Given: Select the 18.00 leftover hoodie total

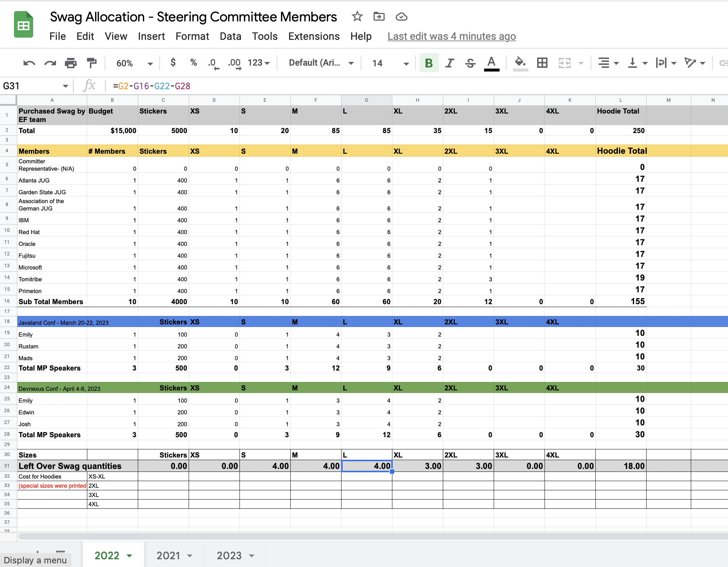Looking at the screenshot, I should 621,466.
